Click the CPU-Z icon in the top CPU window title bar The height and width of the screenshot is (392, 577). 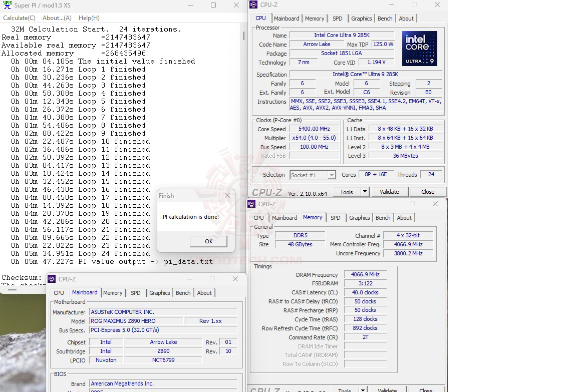[253, 5]
